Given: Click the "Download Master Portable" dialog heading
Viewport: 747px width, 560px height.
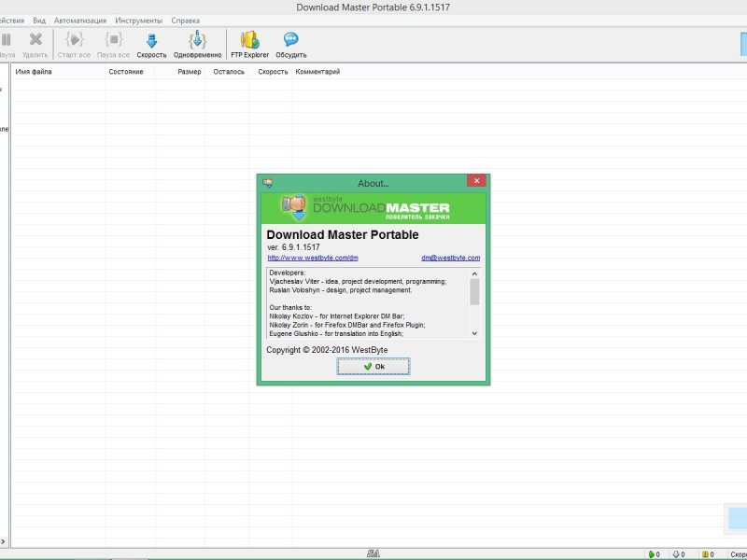Looking at the screenshot, I should (343, 235).
